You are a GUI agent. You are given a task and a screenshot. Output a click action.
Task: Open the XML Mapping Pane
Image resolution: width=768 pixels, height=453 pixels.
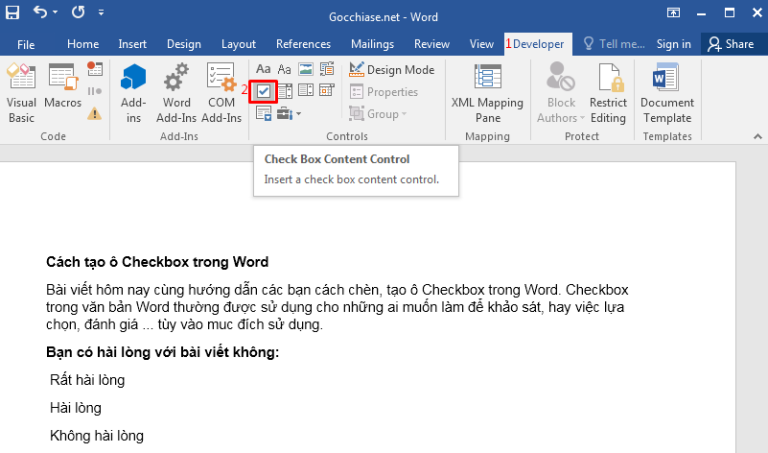[487, 93]
